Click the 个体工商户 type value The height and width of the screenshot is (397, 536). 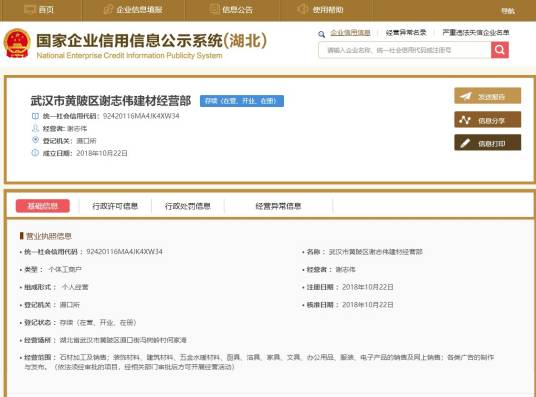[x=65, y=269]
